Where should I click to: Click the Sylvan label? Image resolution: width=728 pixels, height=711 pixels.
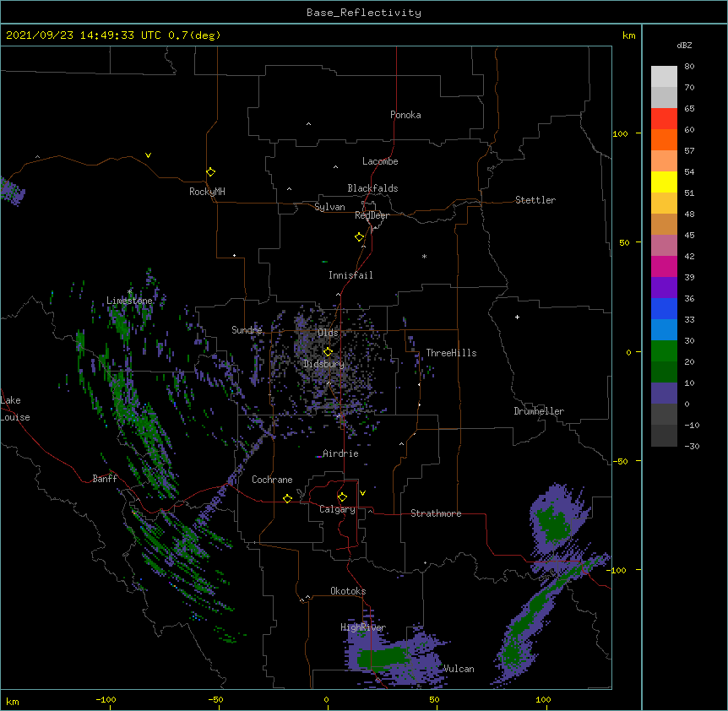click(329, 207)
